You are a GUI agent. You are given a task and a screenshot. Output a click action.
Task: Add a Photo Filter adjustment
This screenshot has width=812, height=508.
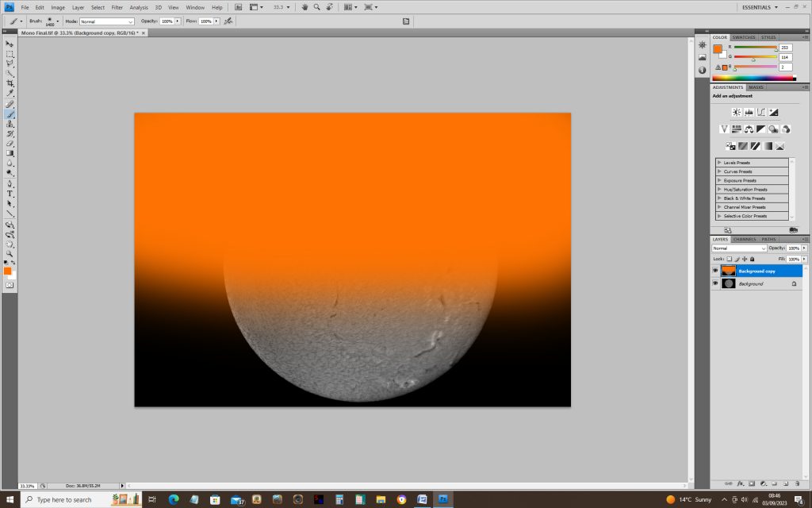[773, 129]
